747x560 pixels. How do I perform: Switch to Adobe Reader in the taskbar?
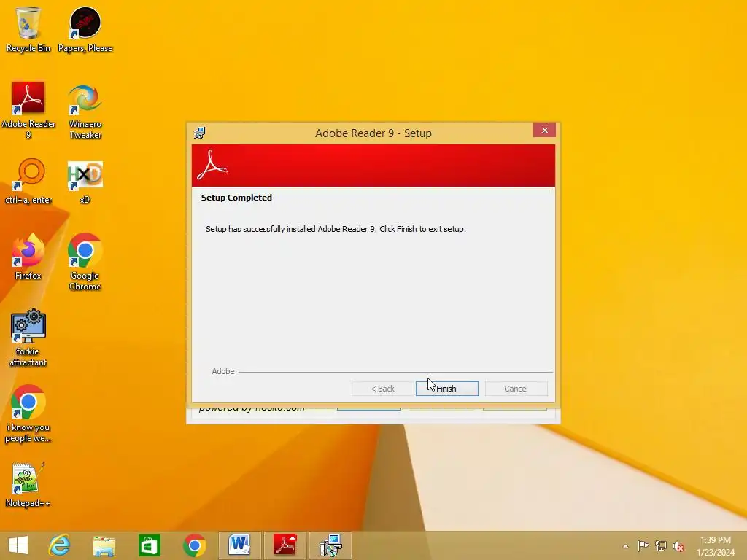(x=285, y=545)
